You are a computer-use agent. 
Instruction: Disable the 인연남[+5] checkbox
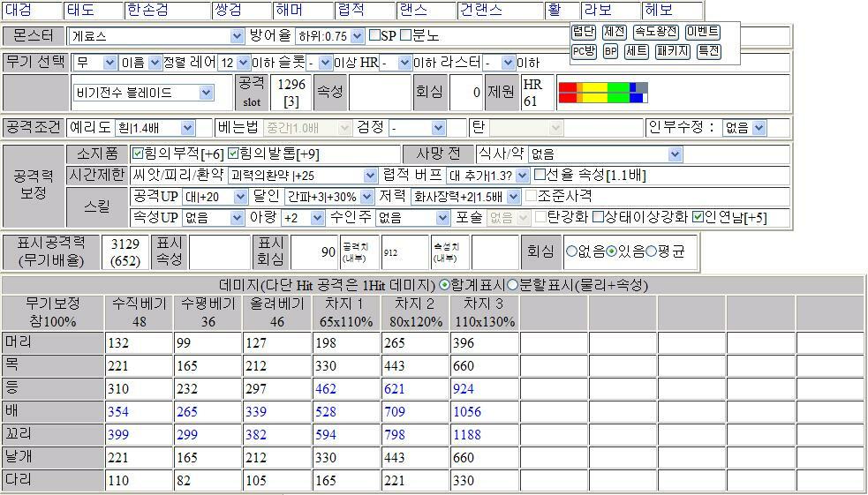(x=698, y=217)
